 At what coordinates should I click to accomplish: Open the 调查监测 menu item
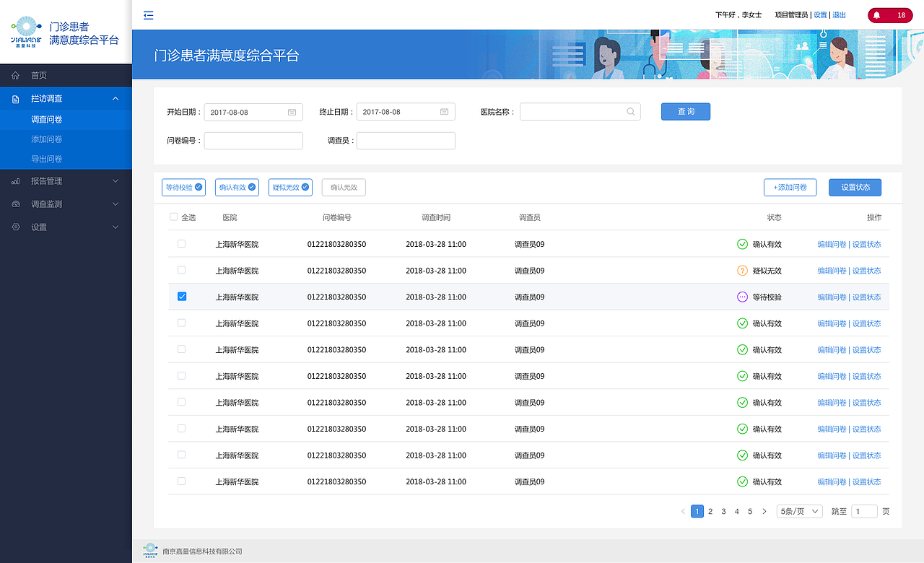click(x=66, y=204)
